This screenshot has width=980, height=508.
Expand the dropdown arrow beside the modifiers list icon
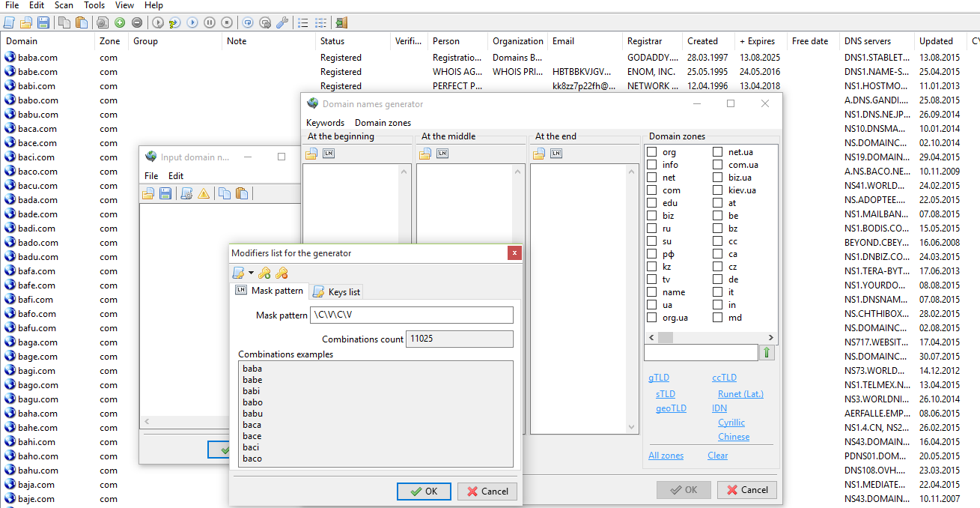(251, 273)
